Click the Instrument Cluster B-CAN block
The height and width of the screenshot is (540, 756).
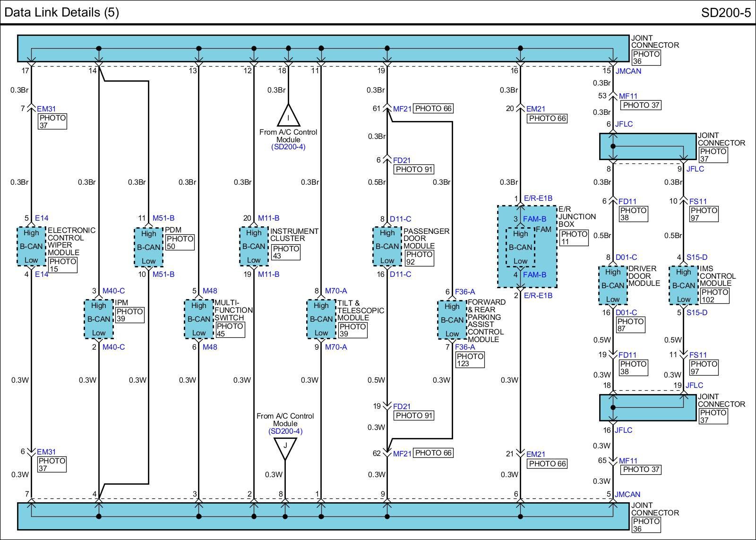pos(254,246)
